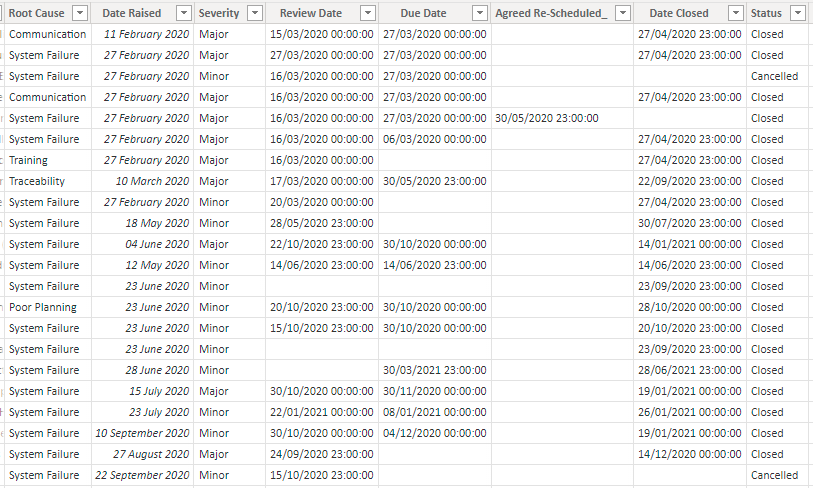This screenshot has width=813, height=488.
Task: Open the Date Raised column filter dropdown
Action: 184,13
